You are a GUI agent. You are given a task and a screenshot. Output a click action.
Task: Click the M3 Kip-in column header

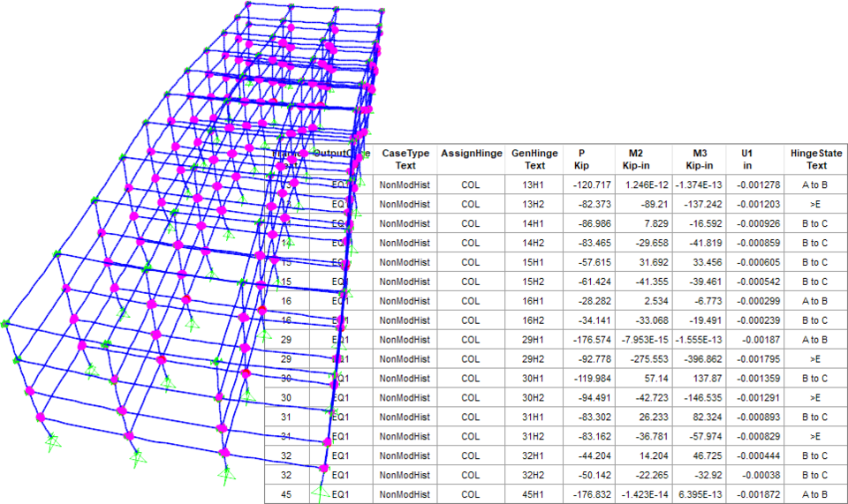pyautogui.click(x=698, y=159)
